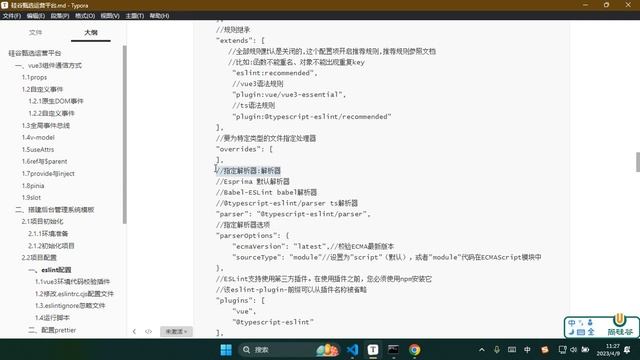Navigate to 1.4v-model heading
This screenshot has height=360, width=640.
pos(38,137)
